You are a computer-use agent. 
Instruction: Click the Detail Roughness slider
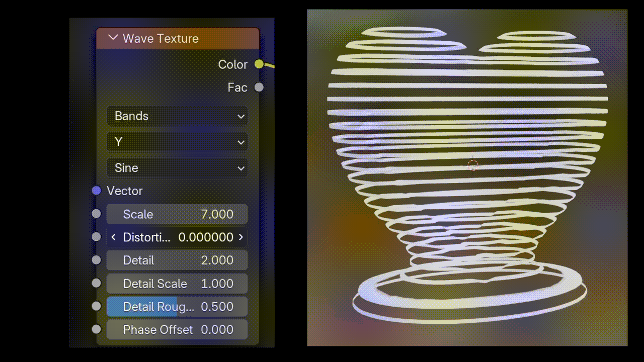click(177, 307)
